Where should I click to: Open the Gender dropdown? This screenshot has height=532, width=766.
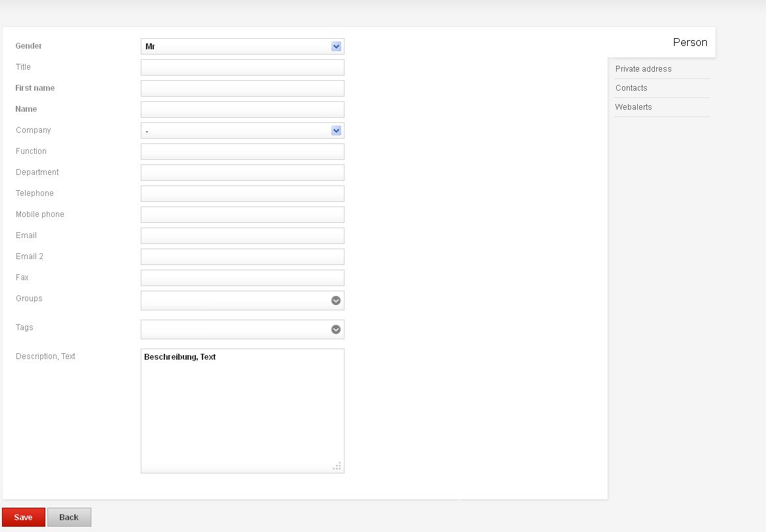(336, 47)
